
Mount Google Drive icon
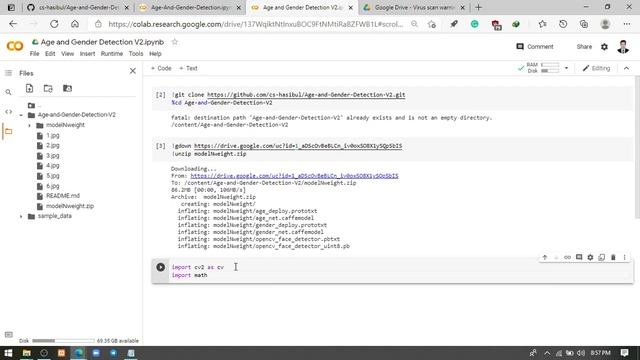(x=67, y=88)
